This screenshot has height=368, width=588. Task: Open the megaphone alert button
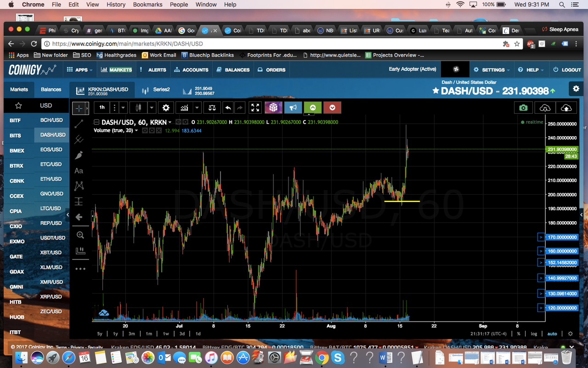(293, 108)
